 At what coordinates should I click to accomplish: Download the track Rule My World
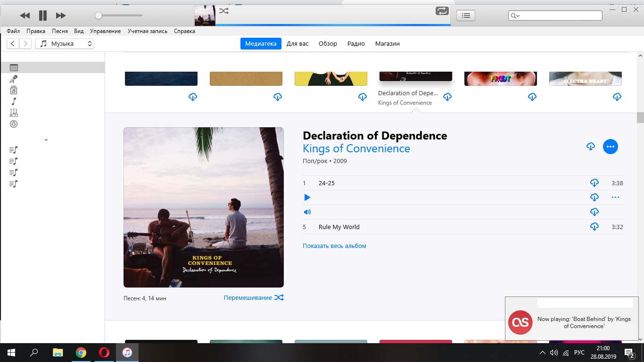click(x=594, y=227)
